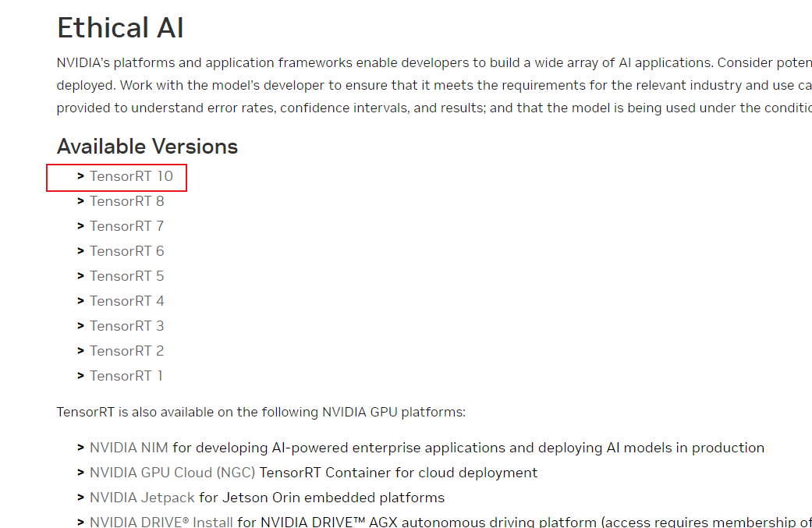
Task: Open the TensorRT 2 version link
Action: 127,350
